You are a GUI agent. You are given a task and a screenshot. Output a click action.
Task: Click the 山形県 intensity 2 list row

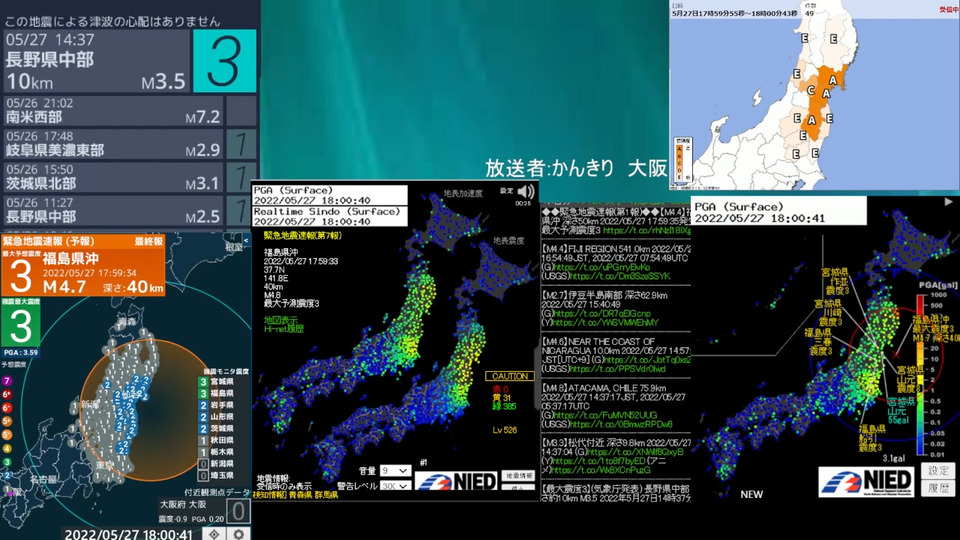click(x=216, y=417)
